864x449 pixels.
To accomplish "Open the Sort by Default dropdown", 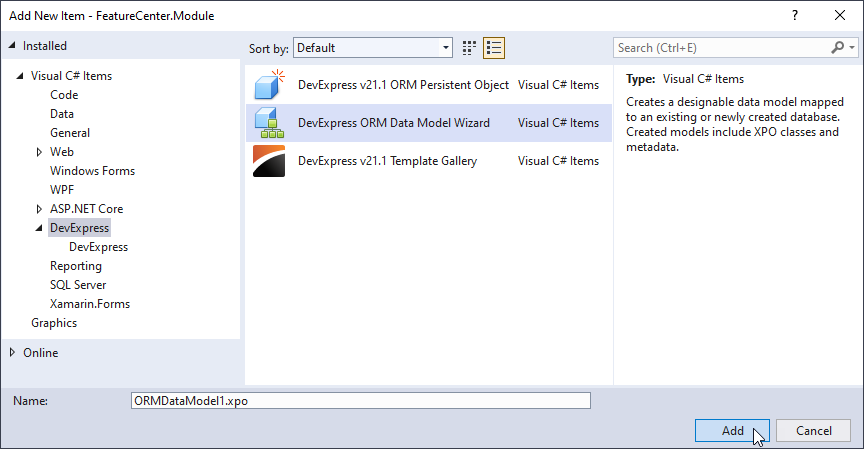I will coord(372,48).
